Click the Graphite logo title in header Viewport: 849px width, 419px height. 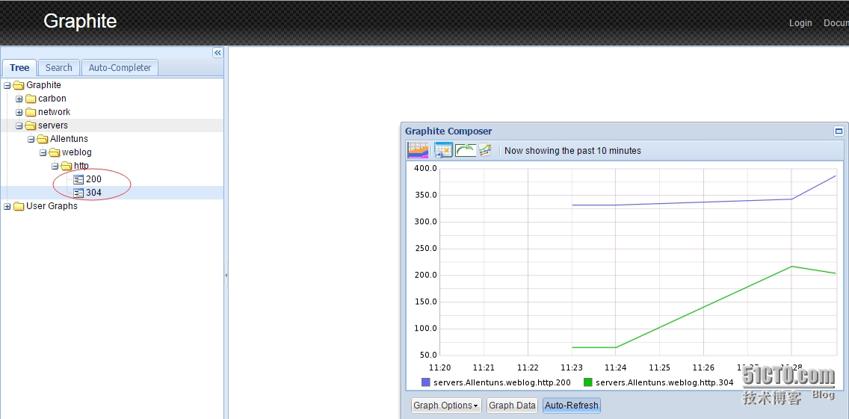(80, 21)
